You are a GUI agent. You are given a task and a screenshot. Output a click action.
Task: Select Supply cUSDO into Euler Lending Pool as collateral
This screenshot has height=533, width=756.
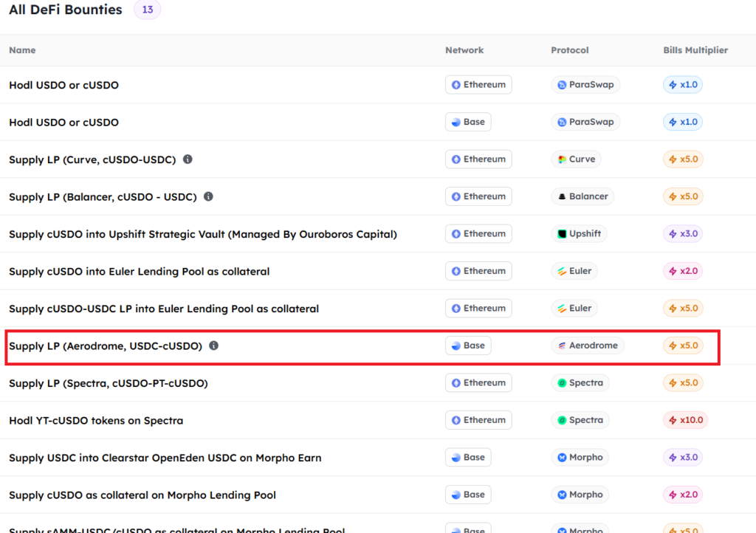point(140,272)
